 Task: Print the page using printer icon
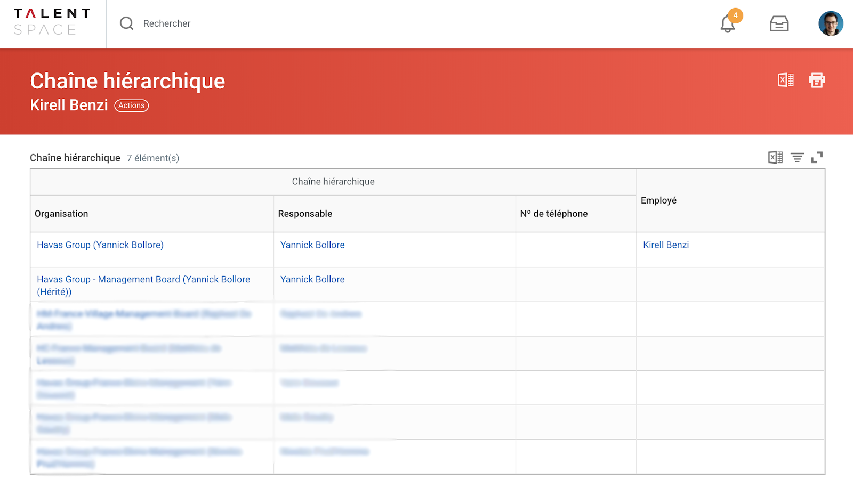click(x=817, y=80)
